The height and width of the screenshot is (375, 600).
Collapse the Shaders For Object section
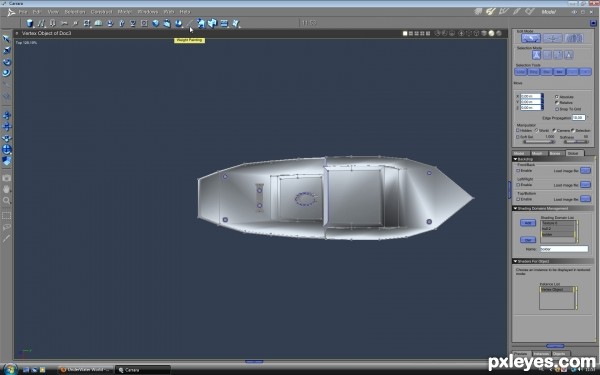point(515,261)
